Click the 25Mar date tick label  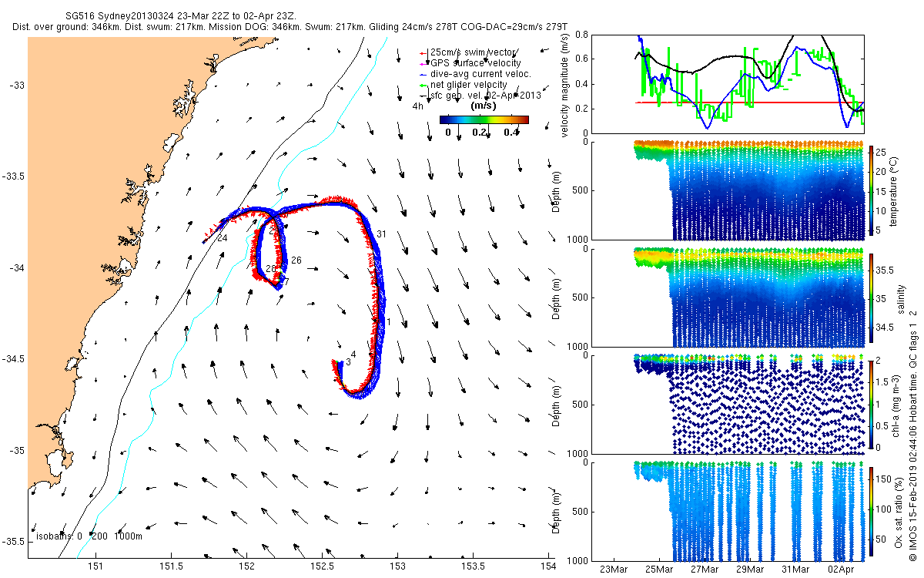[659, 570]
